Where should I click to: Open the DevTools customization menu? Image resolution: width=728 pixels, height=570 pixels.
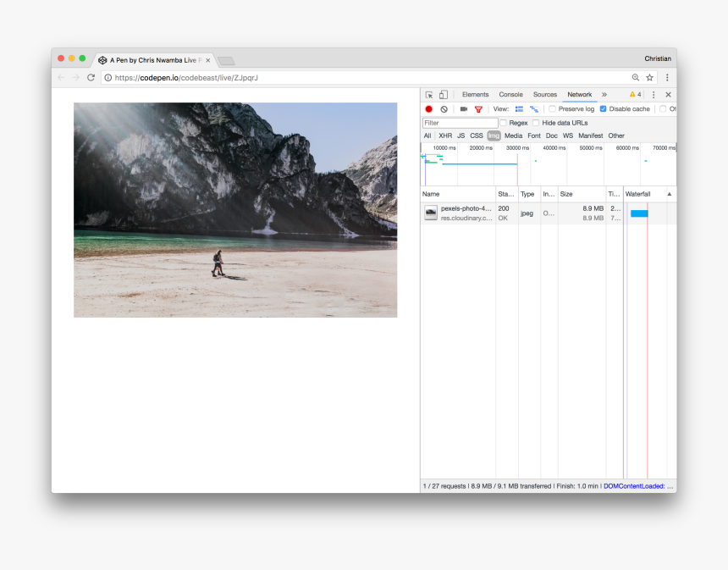tap(653, 95)
